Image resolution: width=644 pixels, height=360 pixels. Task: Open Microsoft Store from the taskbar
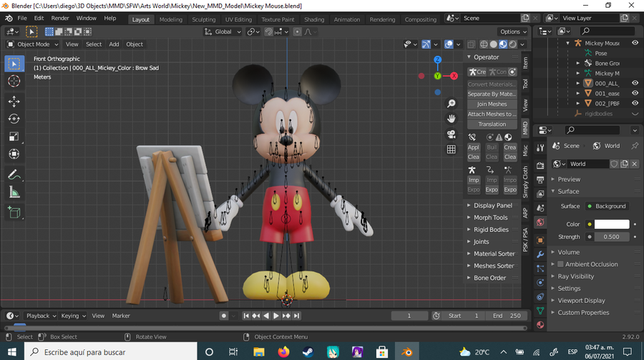(382, 352)
